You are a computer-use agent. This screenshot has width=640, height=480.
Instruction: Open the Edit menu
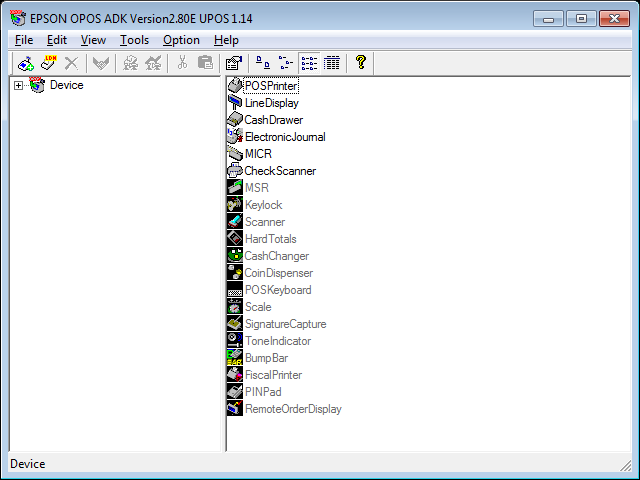[x=57, y=40]
